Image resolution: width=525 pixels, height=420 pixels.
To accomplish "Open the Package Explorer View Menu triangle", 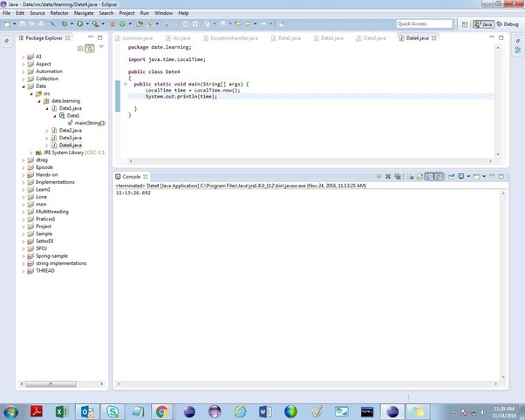I will click(101, 47).
